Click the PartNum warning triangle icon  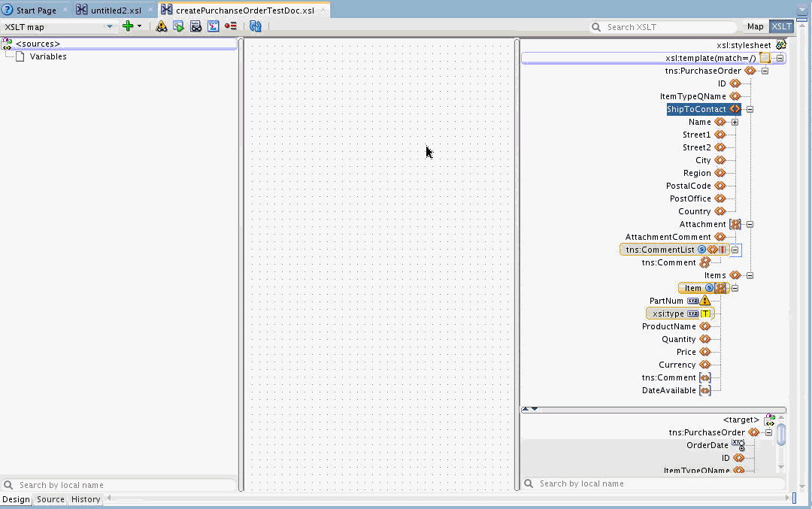click(705, 300)
